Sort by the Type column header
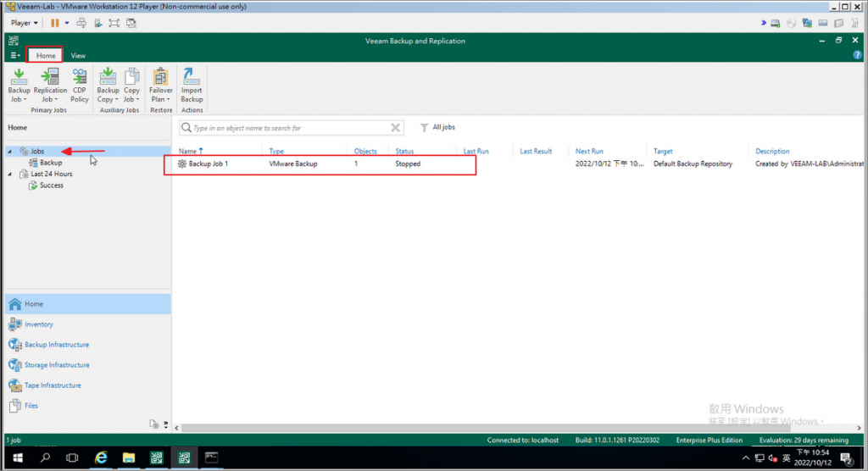Screen dimensions: 868x471 click(x=276, y=151)
